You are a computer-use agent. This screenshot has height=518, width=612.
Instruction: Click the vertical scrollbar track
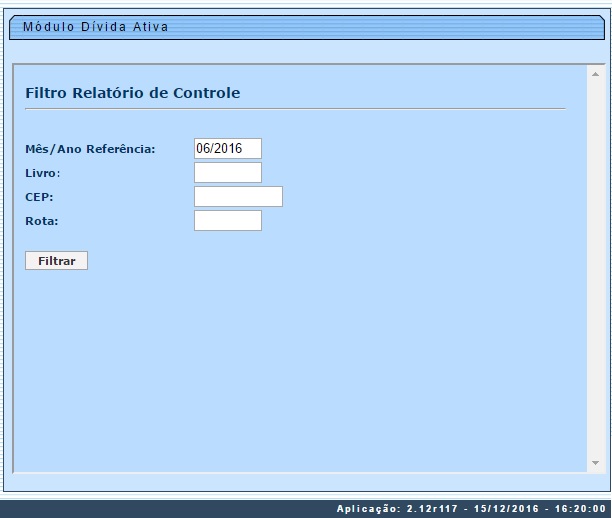[x=595, y=270]
